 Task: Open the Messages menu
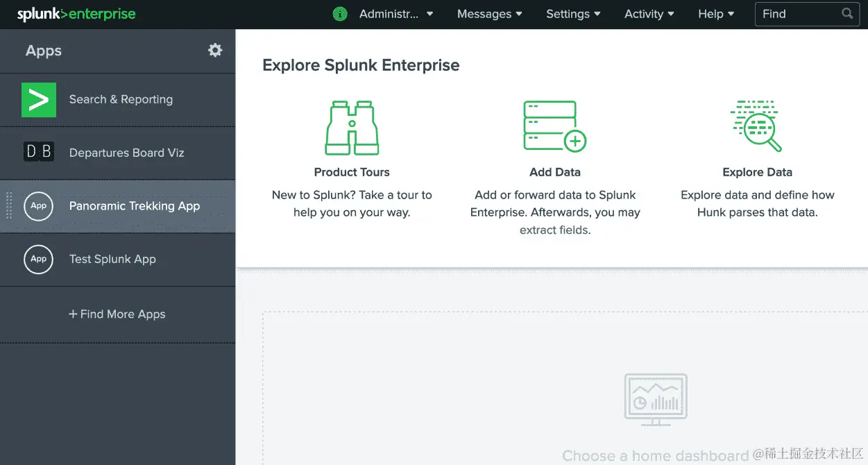coord(490,14)
